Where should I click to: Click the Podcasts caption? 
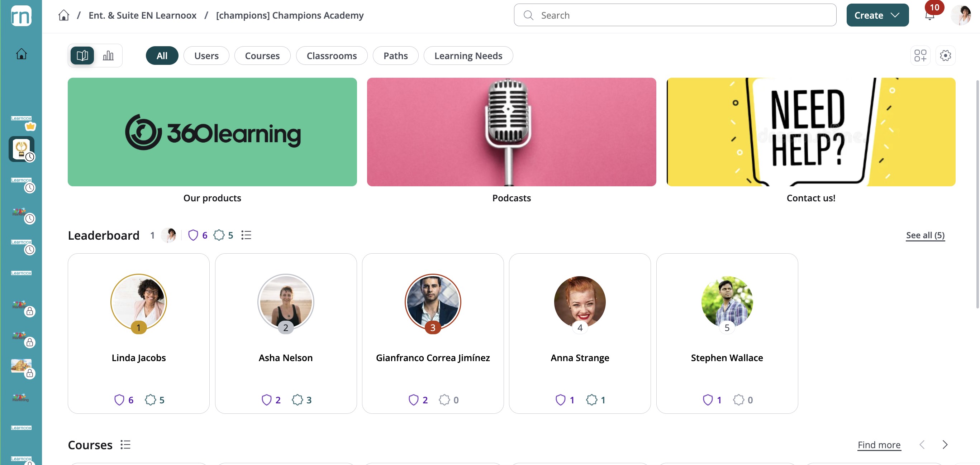[x=511, y=198]
